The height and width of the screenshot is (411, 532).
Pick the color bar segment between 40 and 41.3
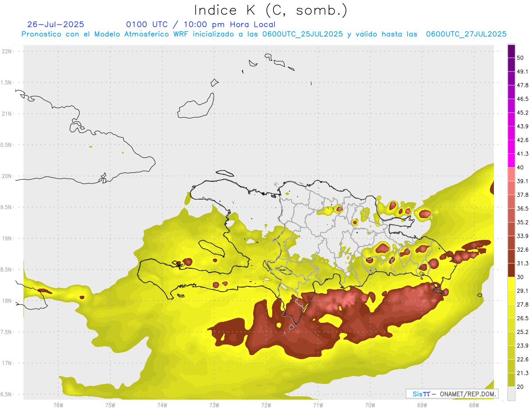[511, 160]
